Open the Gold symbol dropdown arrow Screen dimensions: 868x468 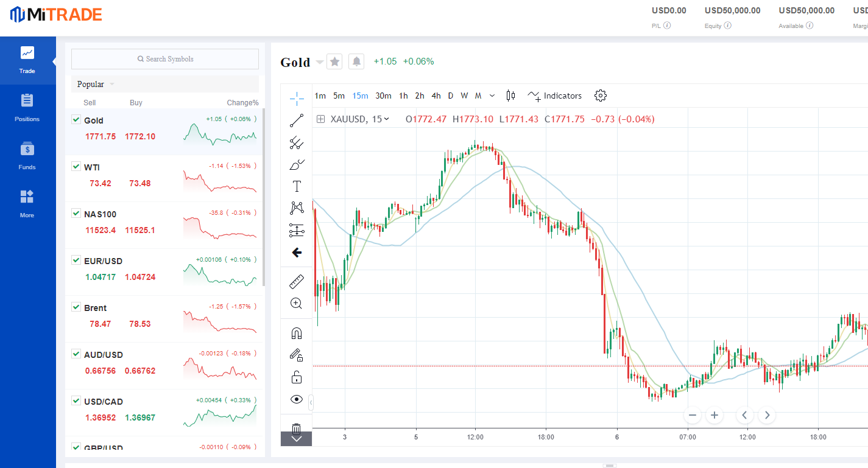320,62
